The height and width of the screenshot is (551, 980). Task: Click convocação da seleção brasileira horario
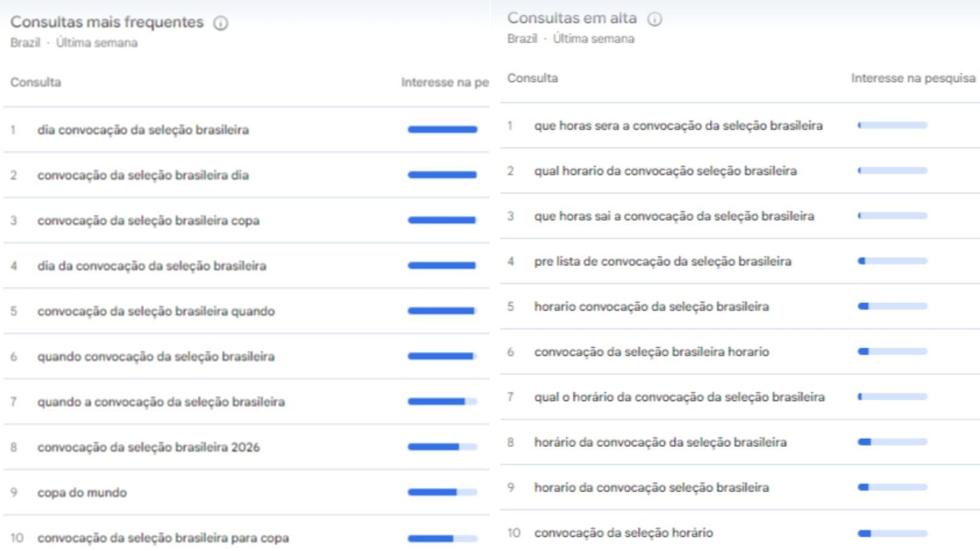click(x=651, y=351)
